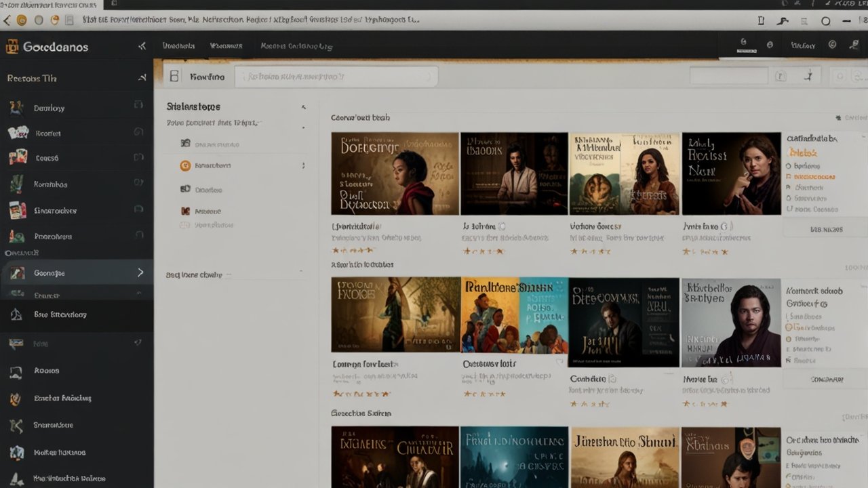
Task: Open the first tab in the dark navigation bar
Action: [178, 46]
